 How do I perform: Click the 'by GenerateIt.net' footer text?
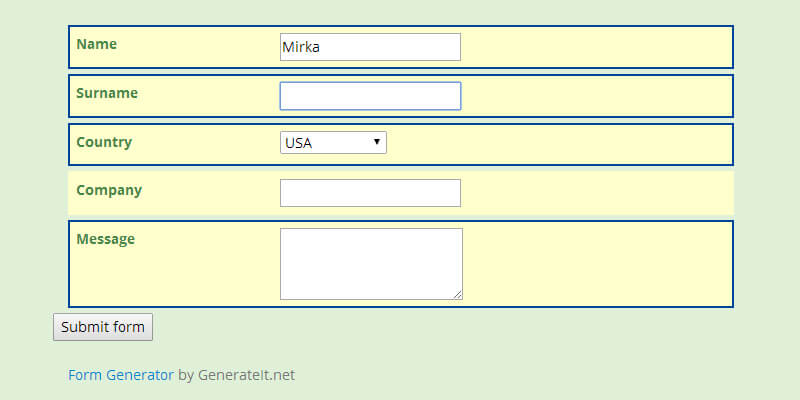237,375
